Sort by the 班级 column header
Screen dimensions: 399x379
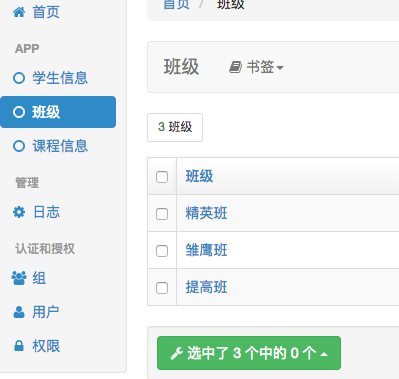click(x=199, y=176)
